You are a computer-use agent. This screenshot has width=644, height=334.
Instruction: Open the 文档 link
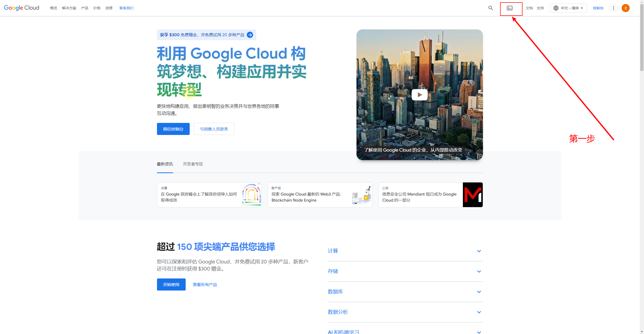tap(529, 8)
